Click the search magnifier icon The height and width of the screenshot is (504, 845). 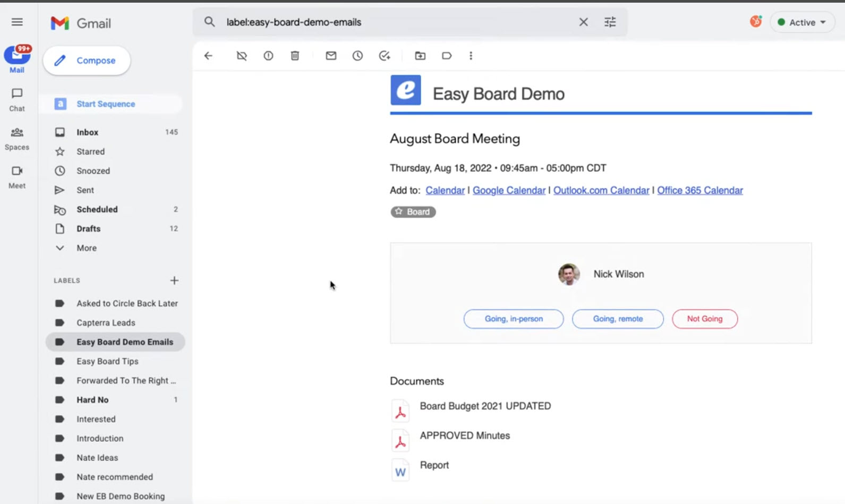pyautogui.click(x=210, y=22)
